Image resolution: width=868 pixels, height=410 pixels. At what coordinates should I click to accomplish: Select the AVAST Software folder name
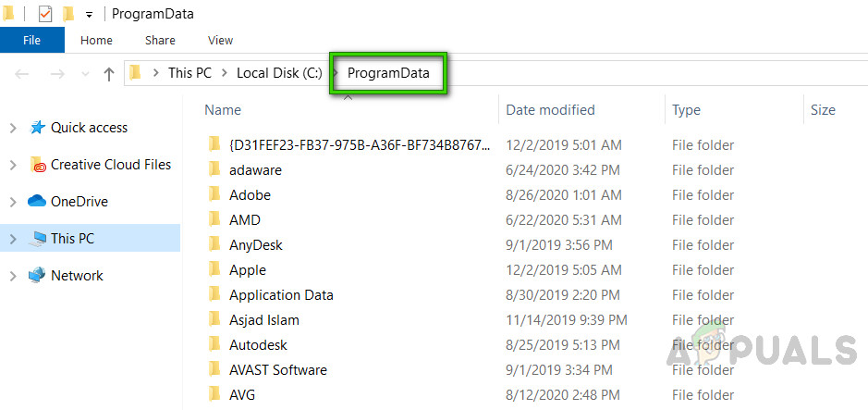pyautogui.click(x=278, y=369)
